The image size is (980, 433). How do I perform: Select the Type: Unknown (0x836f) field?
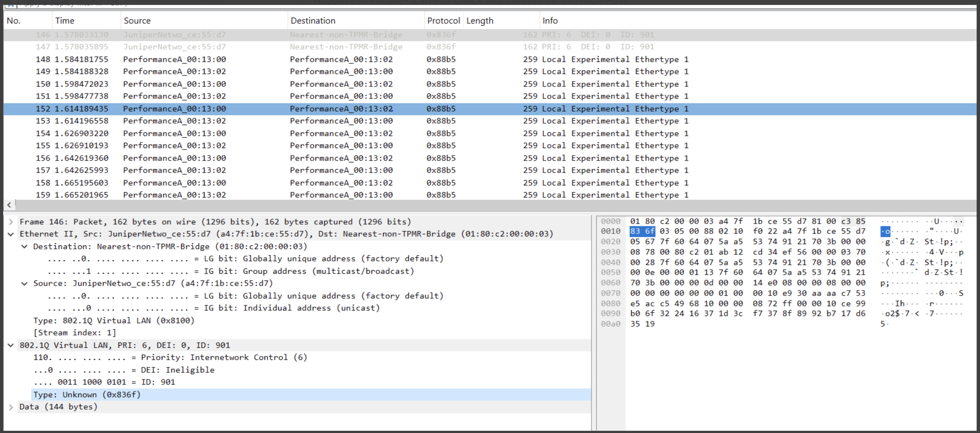pos(311,395)
